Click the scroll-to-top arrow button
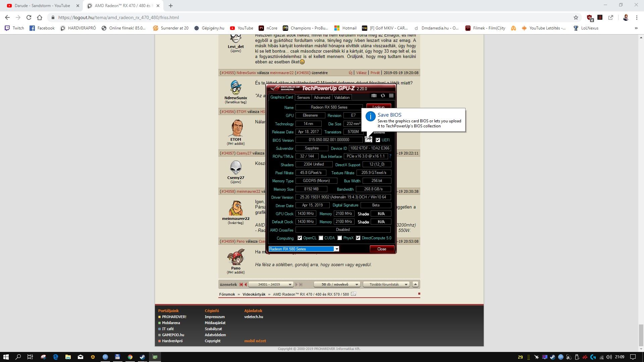 click(x=415, y=284)
